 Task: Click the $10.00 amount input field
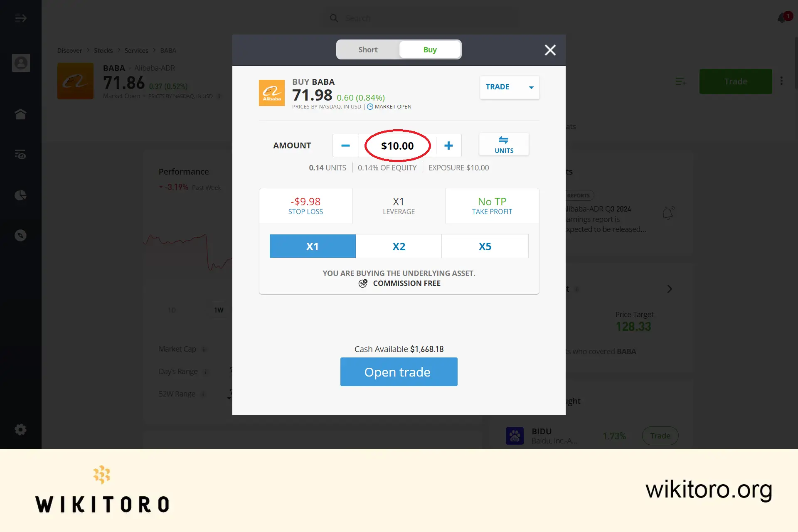click(x=397, y=145)
